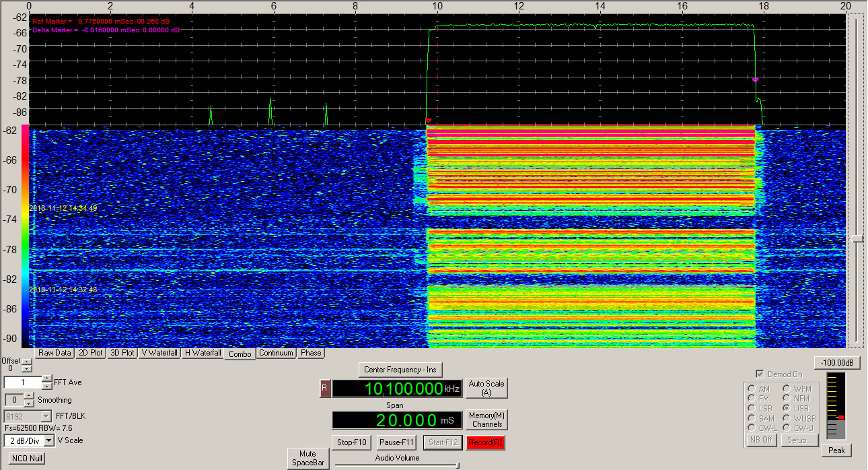Select AM demodulation mode

751,389
